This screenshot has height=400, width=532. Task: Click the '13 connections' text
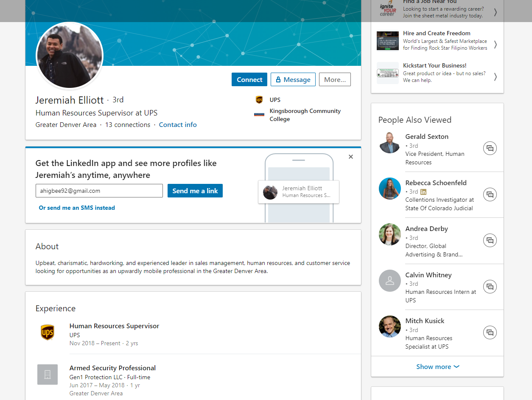128,125
